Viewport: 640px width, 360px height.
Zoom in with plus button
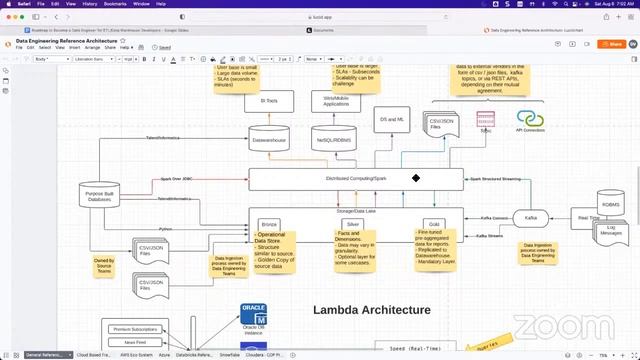623,355
